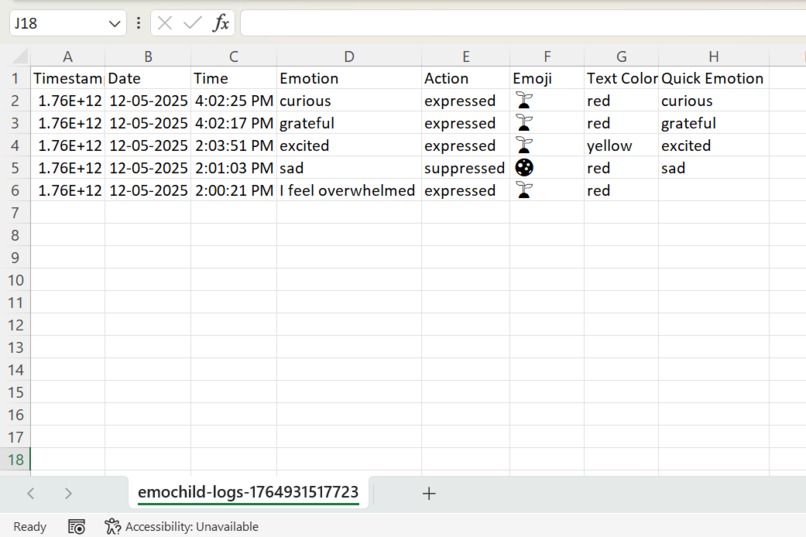Click the sprout emoji in grateful row
806x537 pixels.
524,123
